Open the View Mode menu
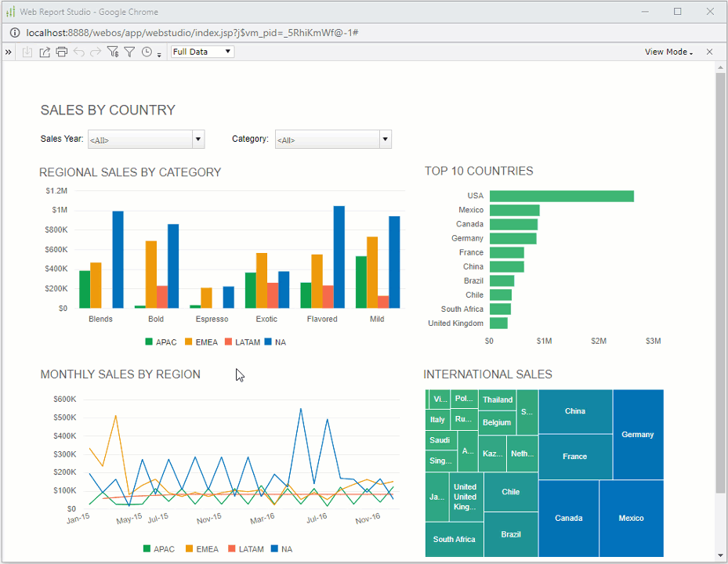The width and height of the screenshot is (728, 564). [668, 52]
